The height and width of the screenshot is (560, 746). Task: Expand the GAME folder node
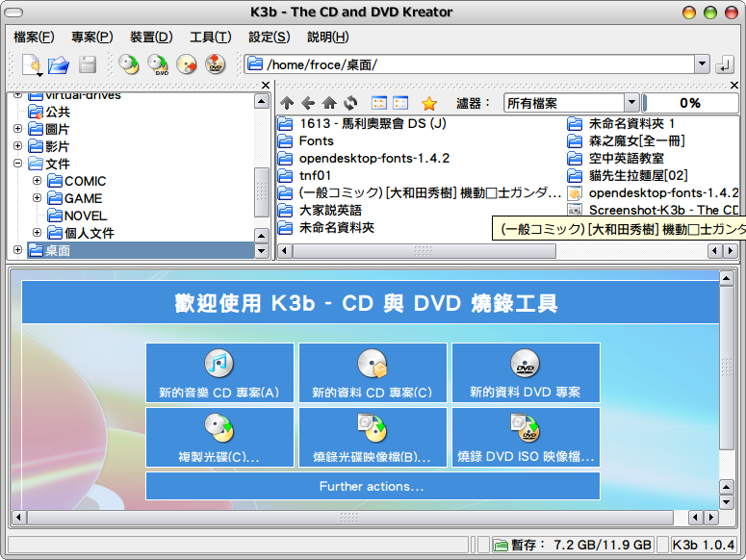(x=38, y=198)
